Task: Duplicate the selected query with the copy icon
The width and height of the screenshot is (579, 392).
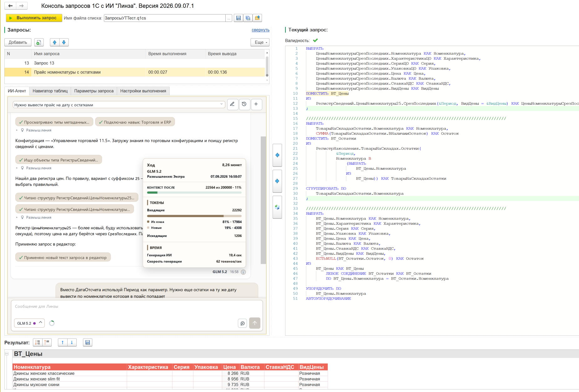Action: [x=39, y=42]
